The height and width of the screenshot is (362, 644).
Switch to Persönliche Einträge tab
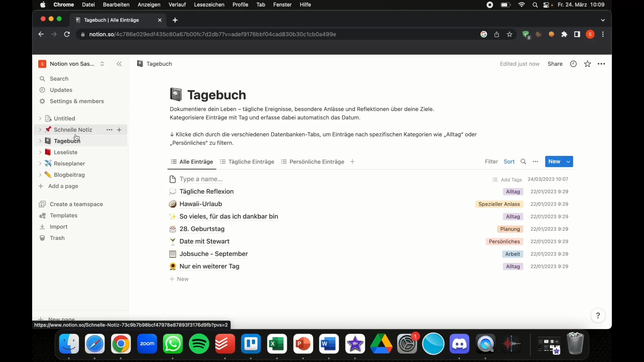316,161
